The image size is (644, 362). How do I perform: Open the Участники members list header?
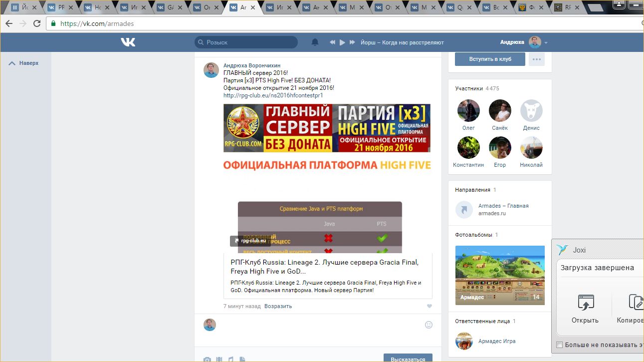tap(477, 88)
